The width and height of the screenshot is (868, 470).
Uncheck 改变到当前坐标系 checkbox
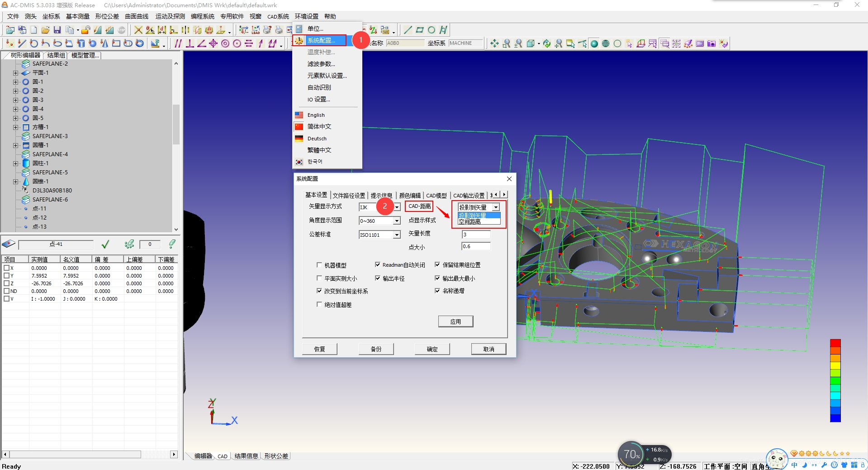[x=319, y=291]
